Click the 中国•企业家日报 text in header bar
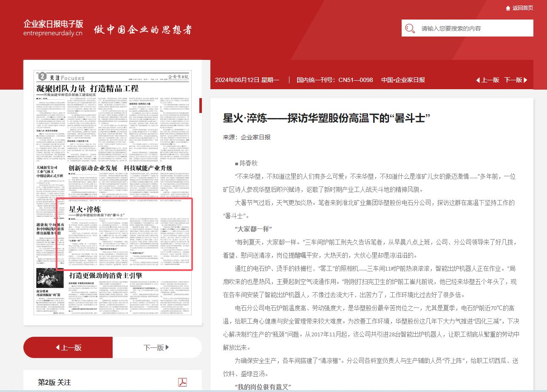This screenshot has height=392, width=547. tap(403, 80)
